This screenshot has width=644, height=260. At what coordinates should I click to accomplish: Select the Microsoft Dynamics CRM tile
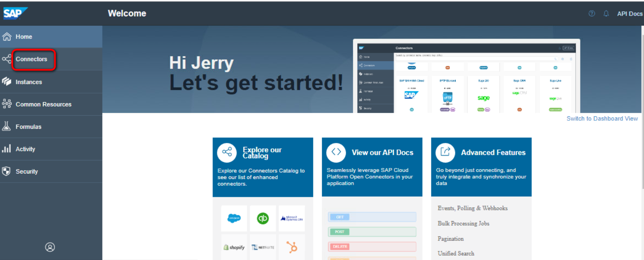pos(292,218)
